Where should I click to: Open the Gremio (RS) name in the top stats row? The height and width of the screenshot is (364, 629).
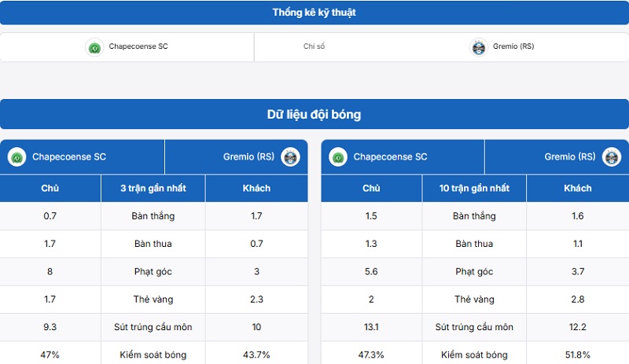click(x=513, y=47)
